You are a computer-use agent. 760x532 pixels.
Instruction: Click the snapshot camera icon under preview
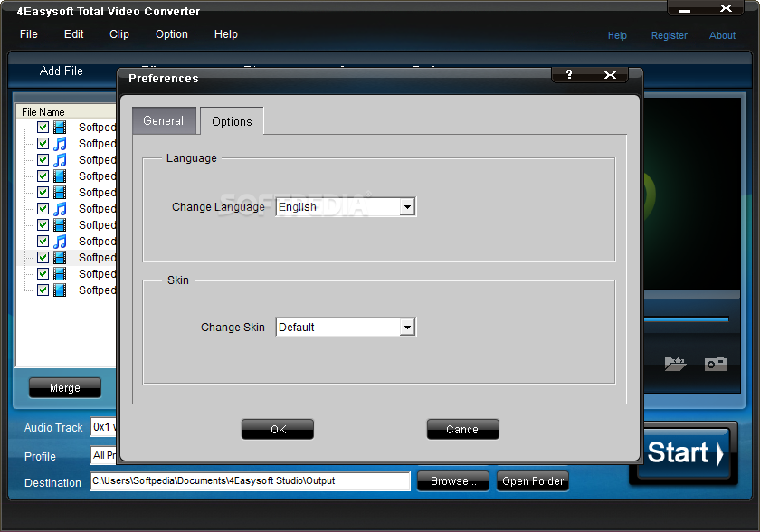click(x=715, y=364)
